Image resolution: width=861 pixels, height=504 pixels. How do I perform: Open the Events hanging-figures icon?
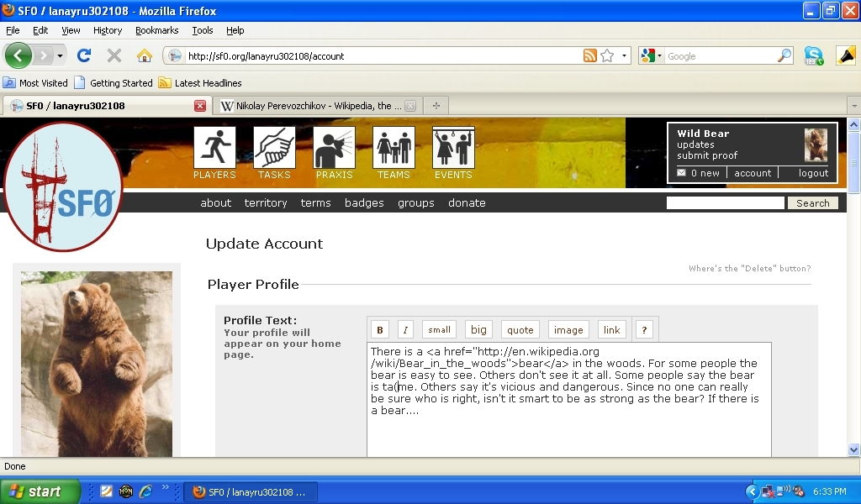click(x=453, y=148)
